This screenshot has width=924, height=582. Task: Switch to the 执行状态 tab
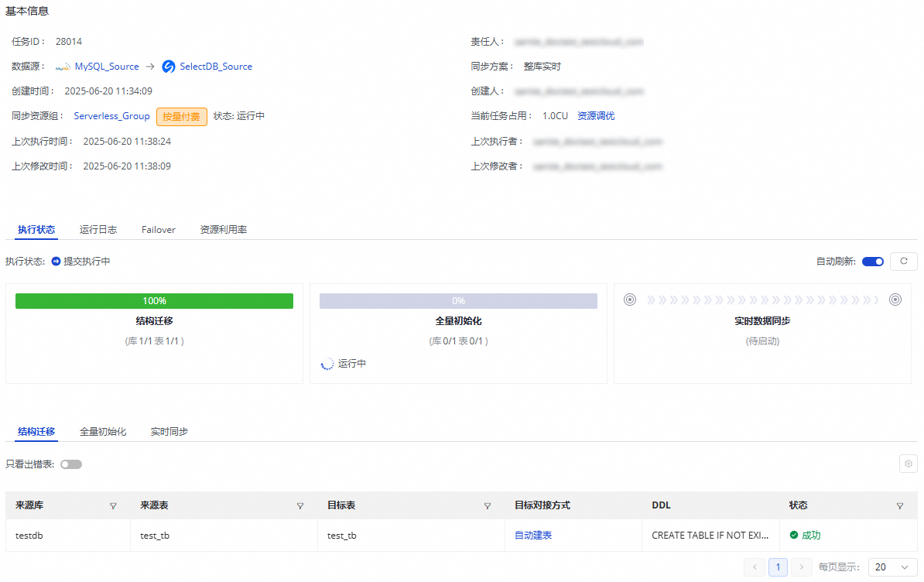tap(36, 230)
